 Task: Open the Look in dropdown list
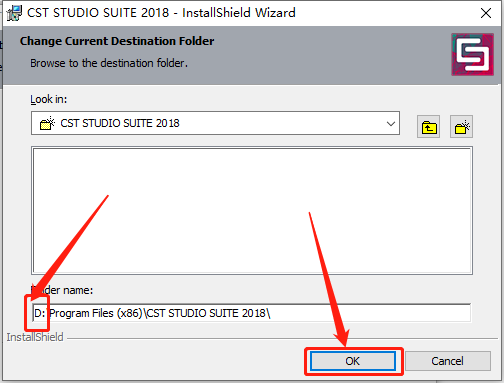[215, 123]
